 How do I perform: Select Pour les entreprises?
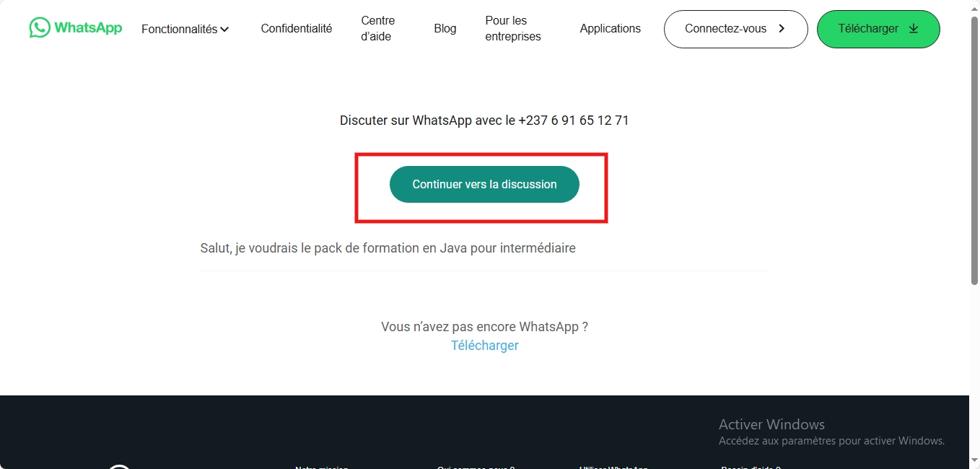coord(513,29)
